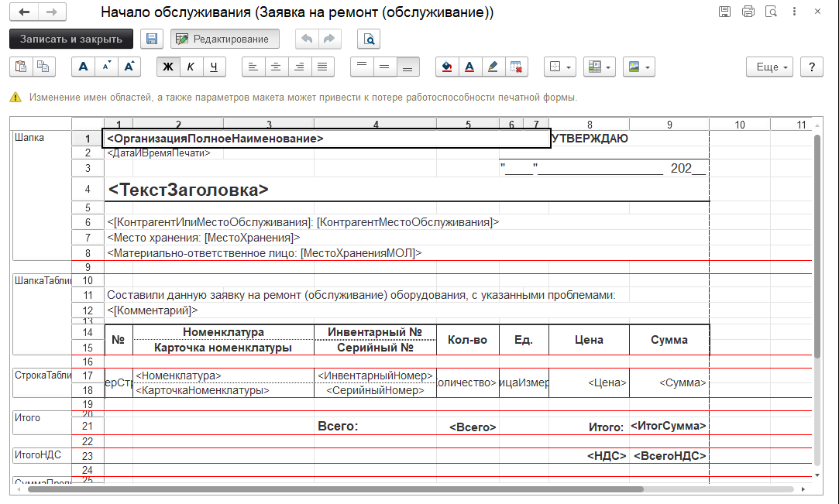Open the fill color bucket tool
The image size is (839, 504).
point(446,67)
